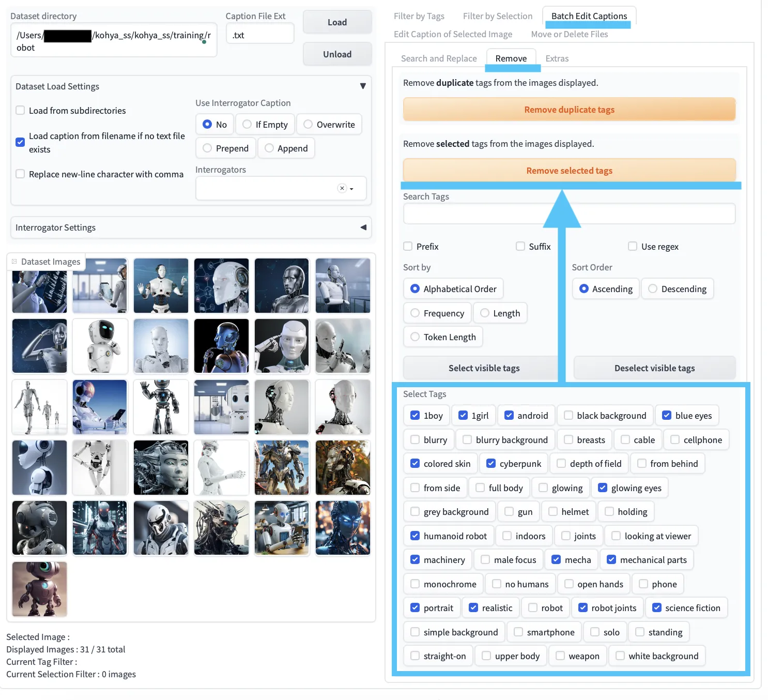Click the Remove selected tags button

[x=569, y=171]
